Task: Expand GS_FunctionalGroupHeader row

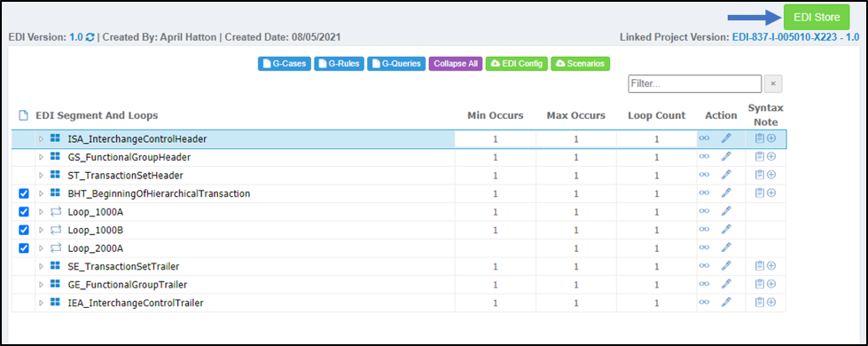Action: click(41, 157)
